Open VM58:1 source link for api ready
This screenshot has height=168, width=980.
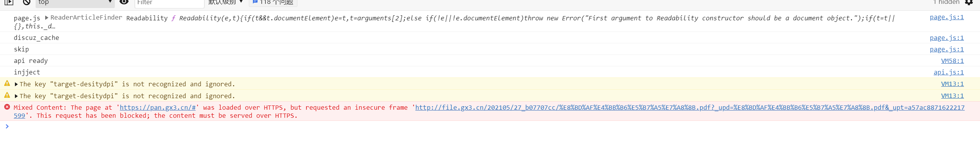coord(952,61)
